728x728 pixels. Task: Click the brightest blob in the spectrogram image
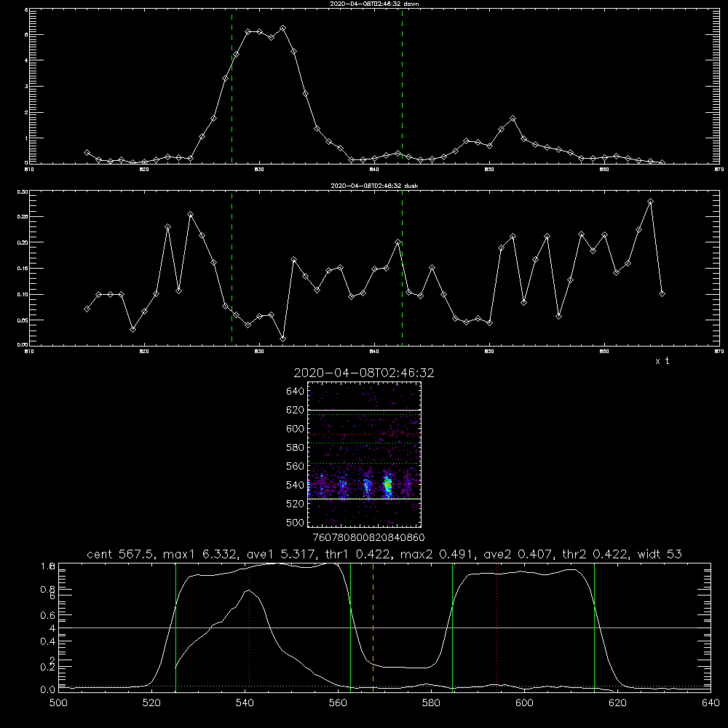[x=387, y=486]
